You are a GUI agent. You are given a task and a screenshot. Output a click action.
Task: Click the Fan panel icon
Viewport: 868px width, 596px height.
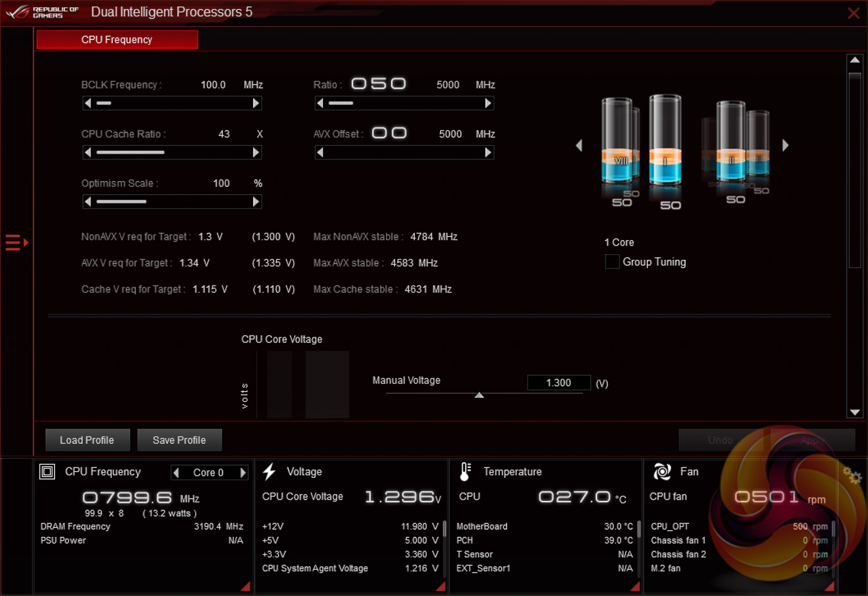pyautogui.click(x=662, y=472)
